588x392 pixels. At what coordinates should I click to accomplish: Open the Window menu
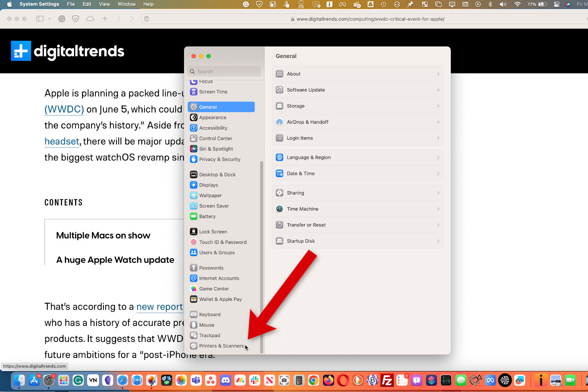pyautogui.click(x=126, y=4)
